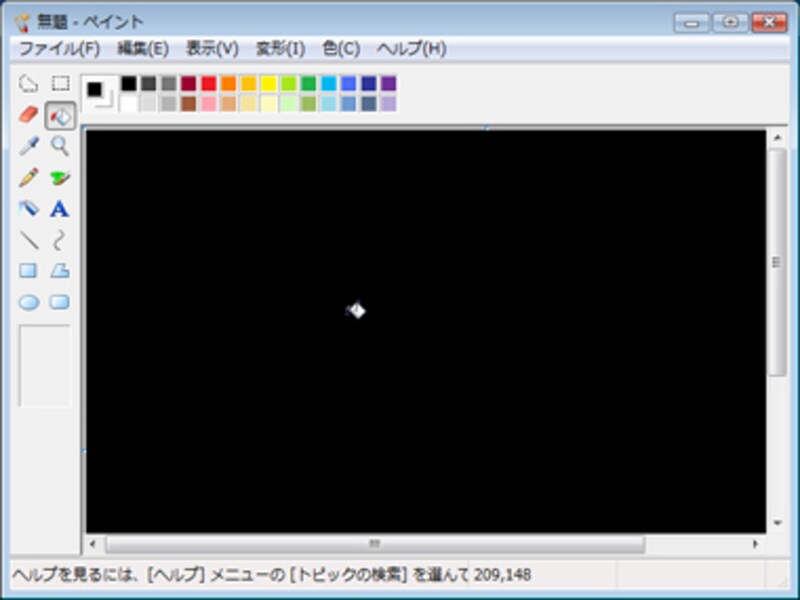800x600 pixels.
Task: Click the ヘルプを見るには status bar message
Action: (x=240, y=575)
